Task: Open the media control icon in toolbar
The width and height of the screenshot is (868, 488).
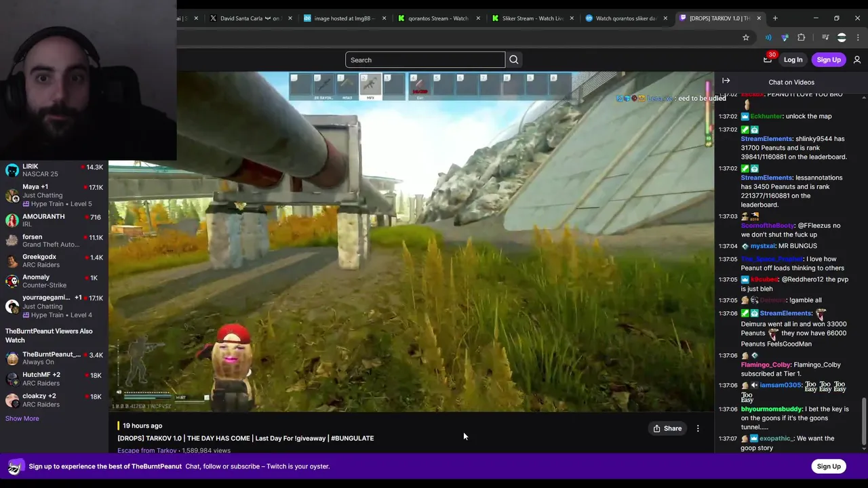Action: coord(825,37)
